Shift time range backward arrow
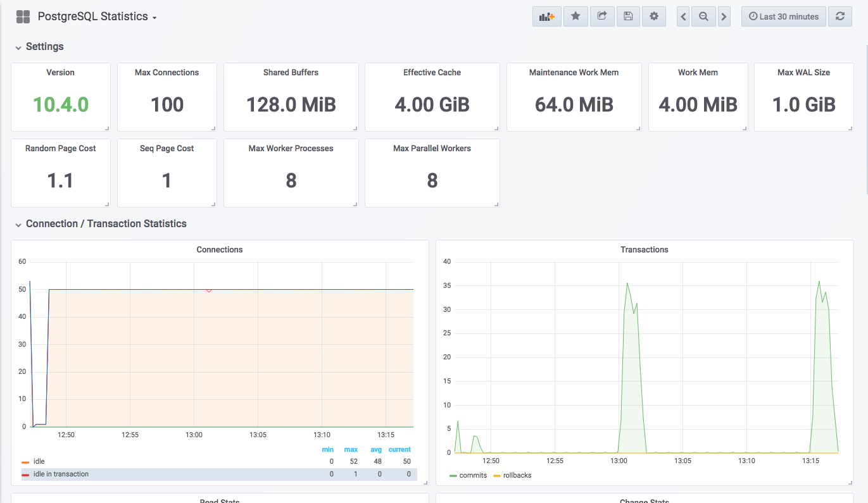Viewport: 868px width, 503px height. point(683,16)
